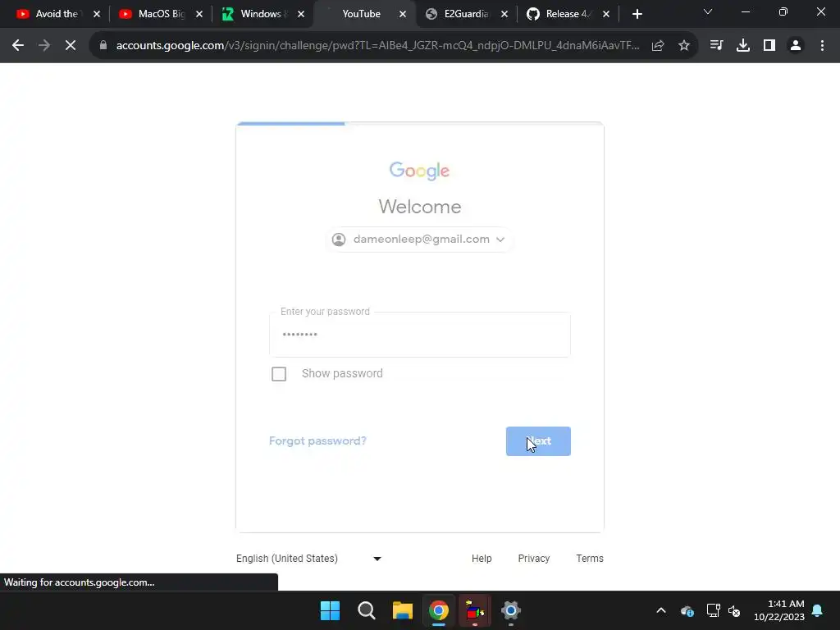The width and height of the screenshot is (840, 630).
Task: Open Chrome three-dot menu
Action: click(822, 46)
